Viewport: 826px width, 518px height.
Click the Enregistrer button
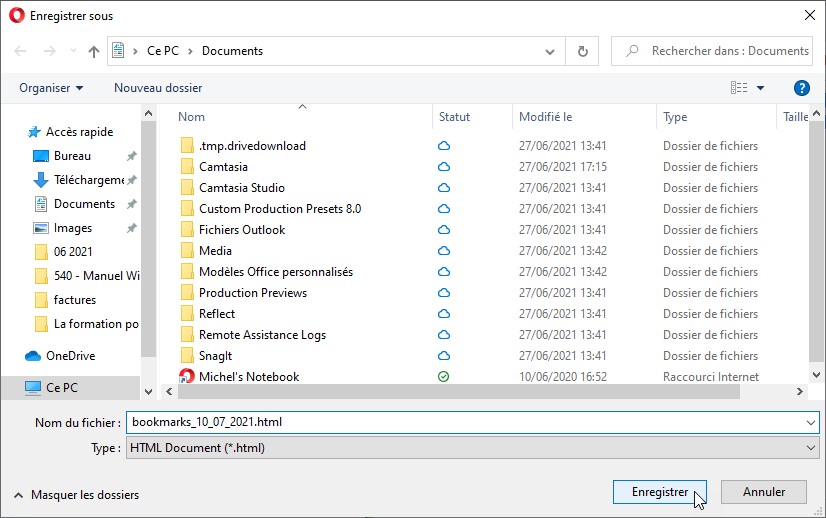[x=659, y=492]
